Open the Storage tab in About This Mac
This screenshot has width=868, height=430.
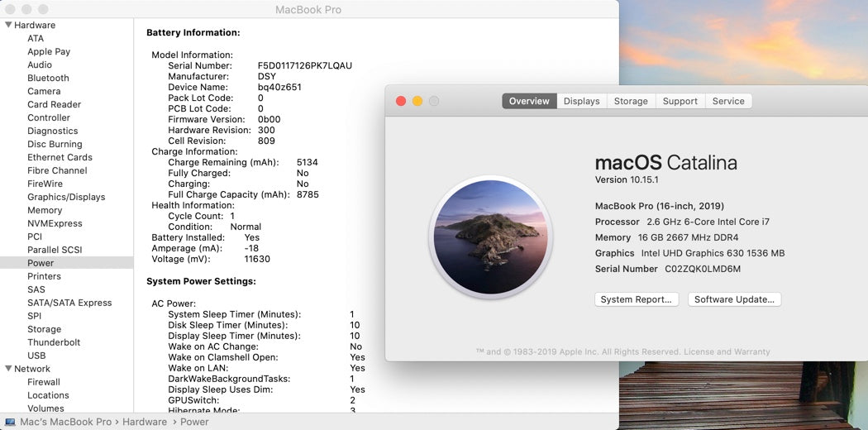pos(631,101)
